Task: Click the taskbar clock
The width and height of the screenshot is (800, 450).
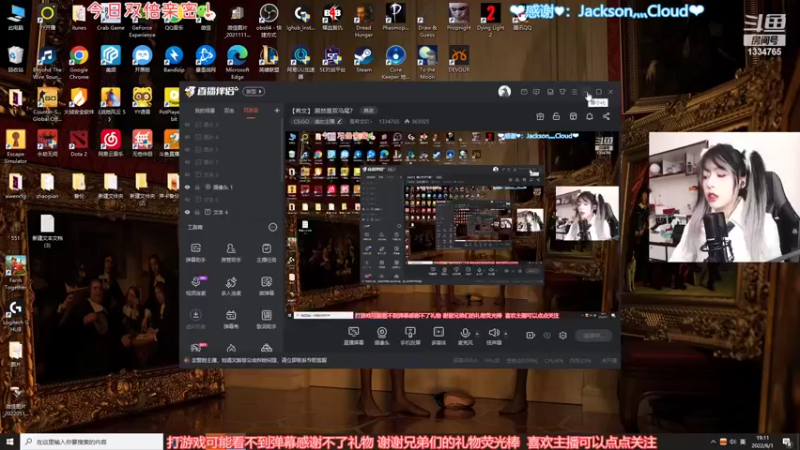Action: point(762,442)
